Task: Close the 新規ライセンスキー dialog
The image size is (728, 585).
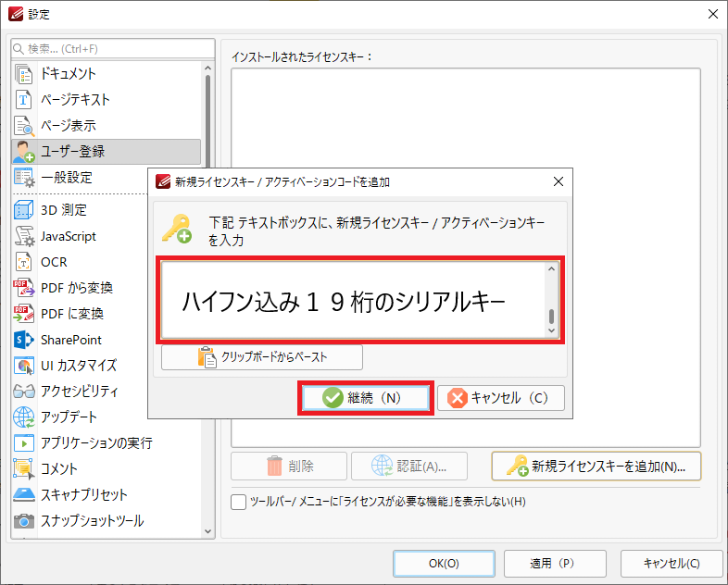Action: (559, 181)
